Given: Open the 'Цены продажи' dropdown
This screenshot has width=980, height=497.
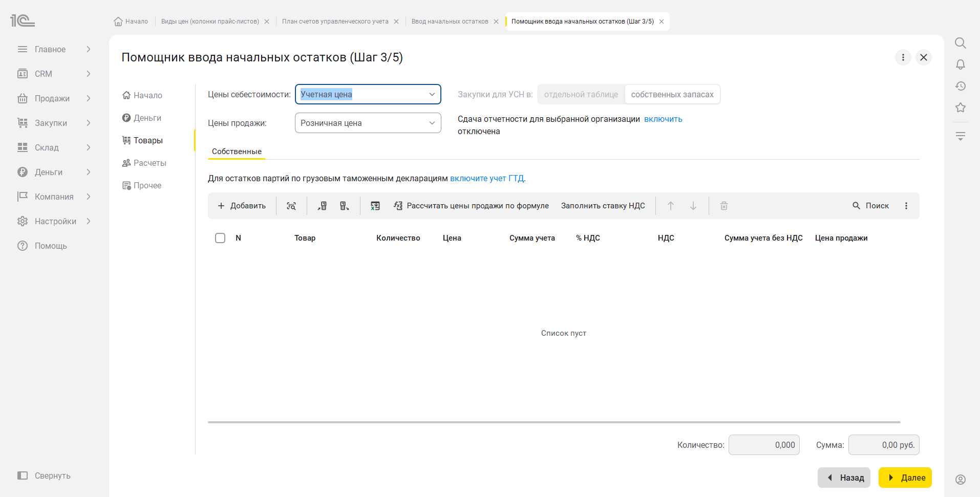Looking at the screenshot, I should (x=368, y=123).
